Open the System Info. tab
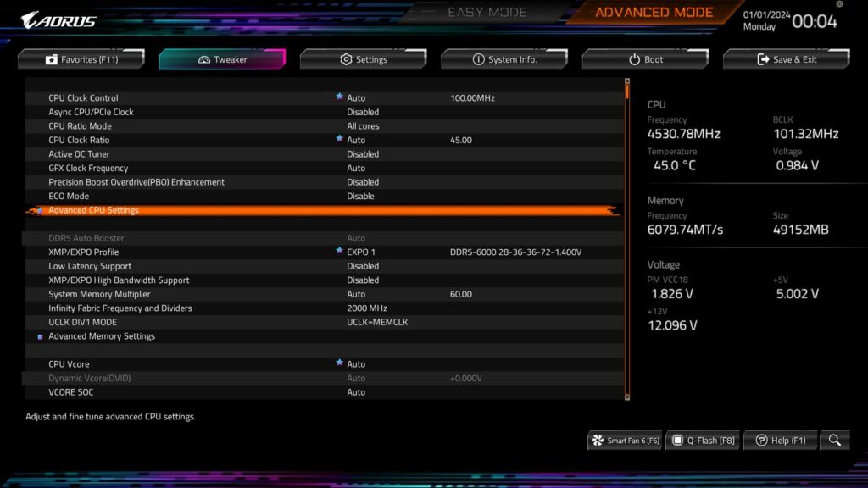 (504, 59)
